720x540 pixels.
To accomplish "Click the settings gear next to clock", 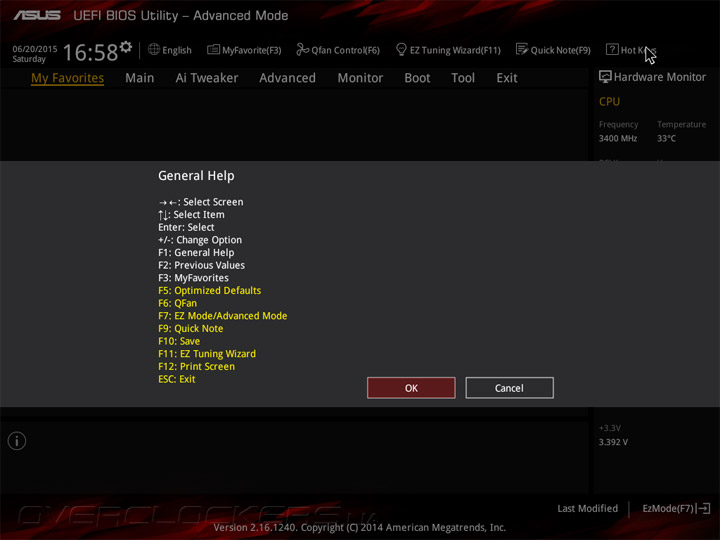I will click(126, 47).
